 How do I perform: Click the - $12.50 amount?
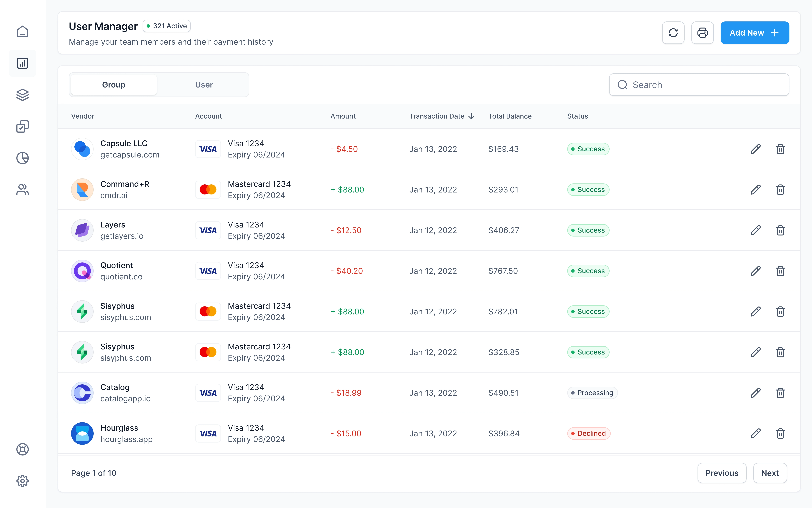(346, 230)
